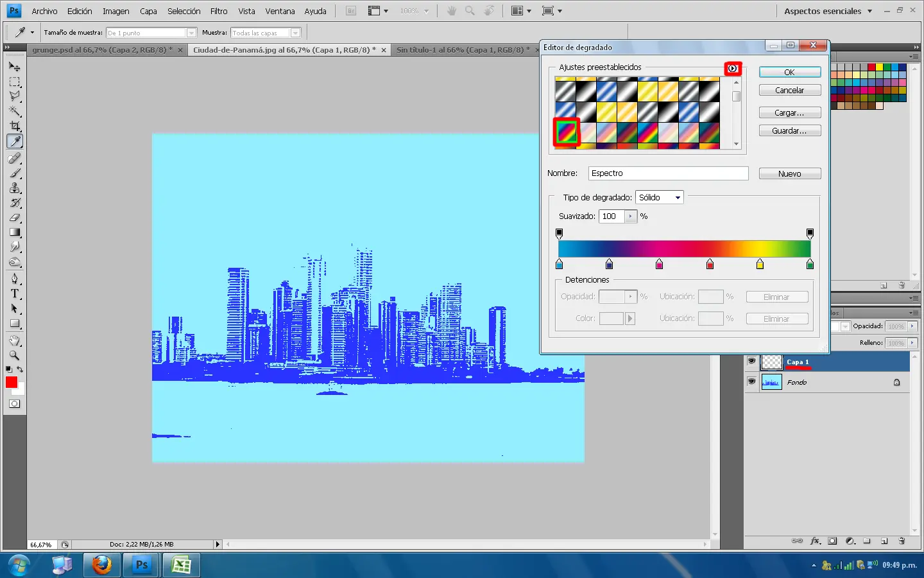Select the Crop tool
The width and height of the screenshot is (924, 578).
coord(15,126)
